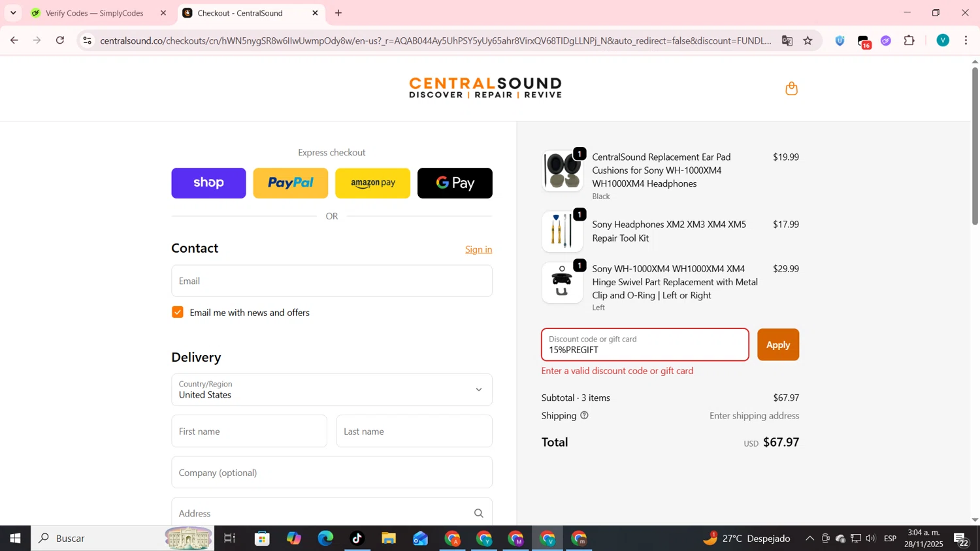980x551 pixels.
Task: Open the extension with the 16 badge
Action: [864, 42]
